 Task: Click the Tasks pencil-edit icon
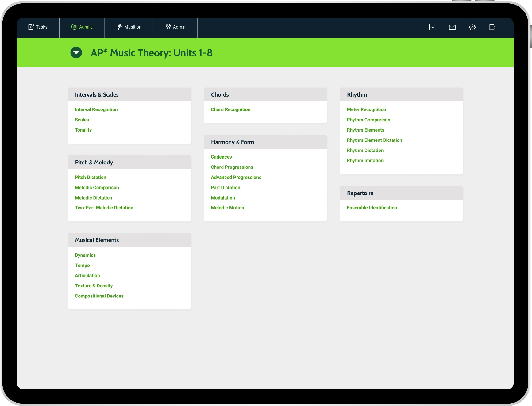point(31,27)
